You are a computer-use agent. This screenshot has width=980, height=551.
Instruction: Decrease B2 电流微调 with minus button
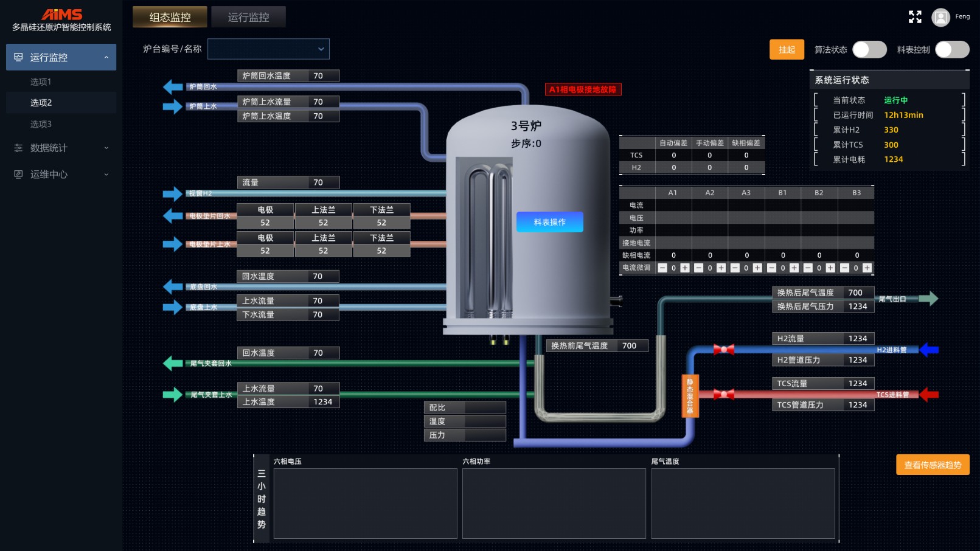coord(808,268)
